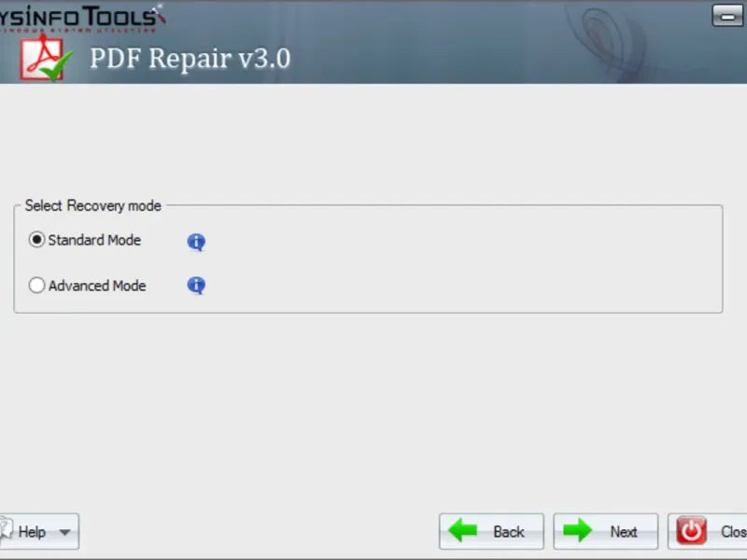Viewport: 747px width, 560px height.
Task: Select the Standard Mode radio button
Action: coord(36,240)
